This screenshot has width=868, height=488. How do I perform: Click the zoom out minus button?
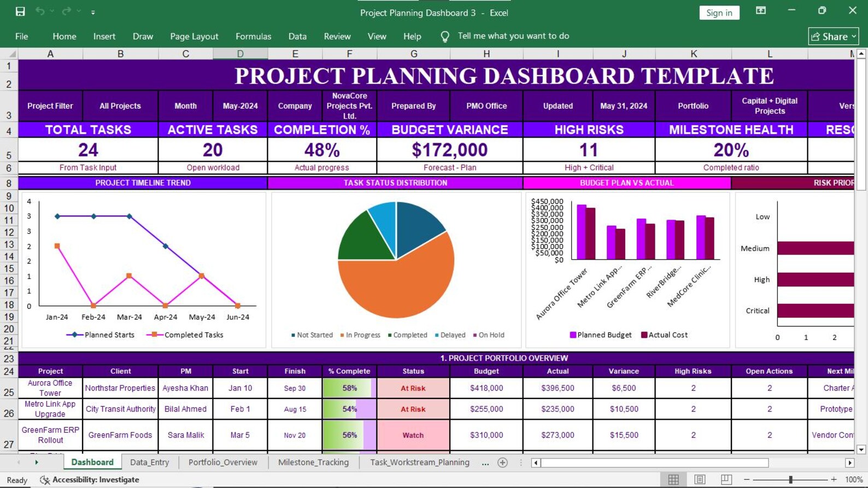tap(747, 479)
